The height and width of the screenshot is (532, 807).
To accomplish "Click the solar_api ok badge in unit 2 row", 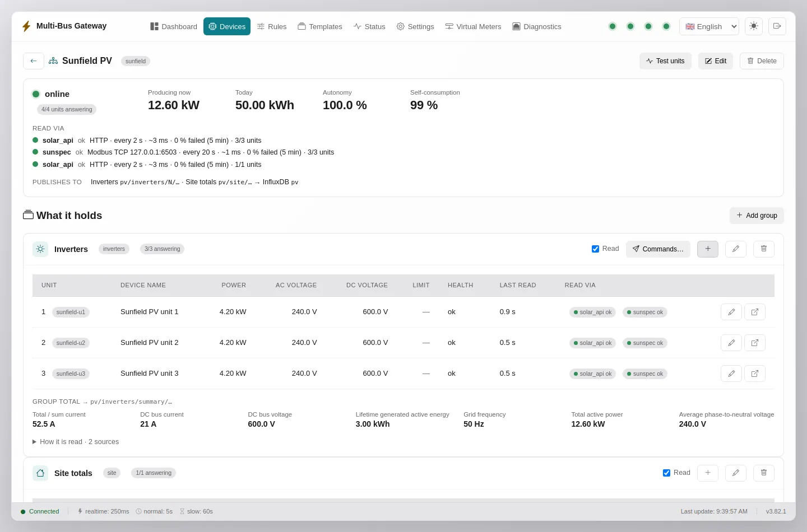I will click(592, 343).
